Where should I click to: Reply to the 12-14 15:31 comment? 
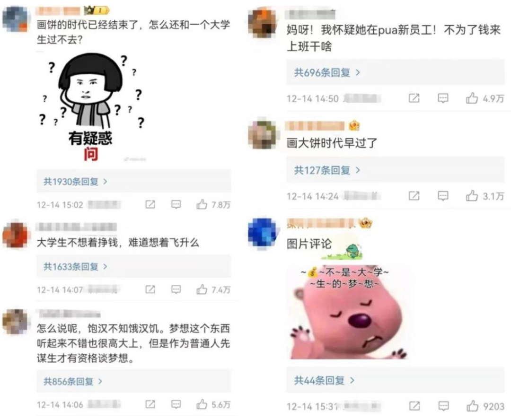[443, 406]
